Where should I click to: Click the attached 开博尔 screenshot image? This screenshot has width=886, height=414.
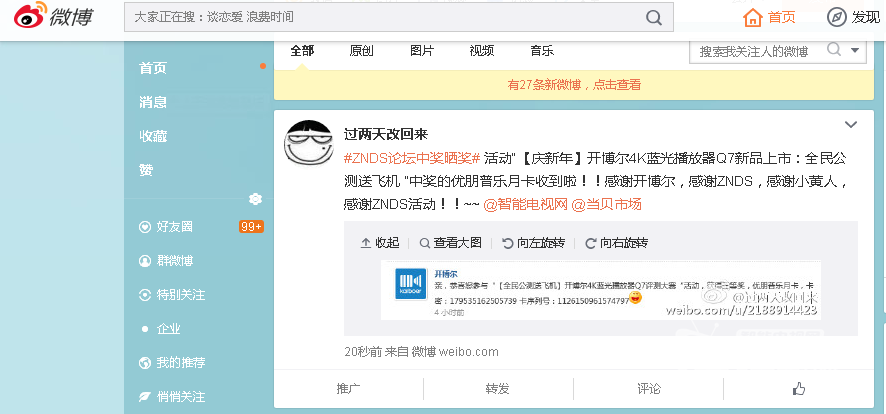click(601, 290)
